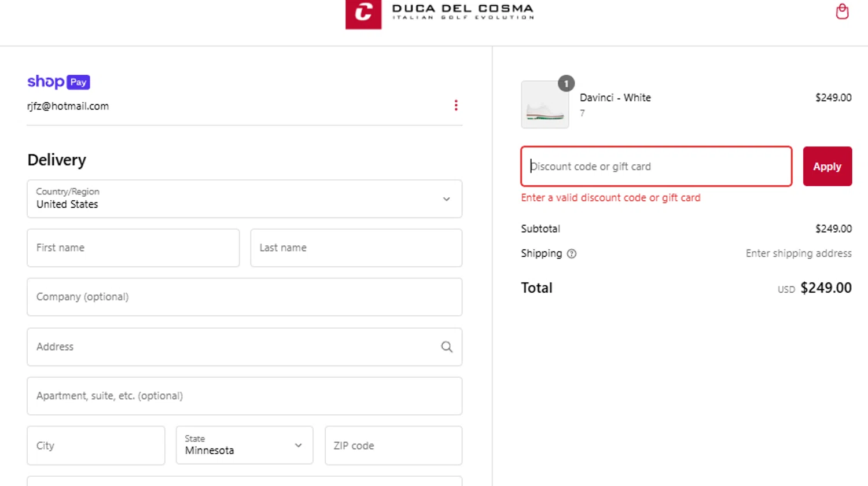
Task: Click the ZIP code field
Action: point(393,446)
